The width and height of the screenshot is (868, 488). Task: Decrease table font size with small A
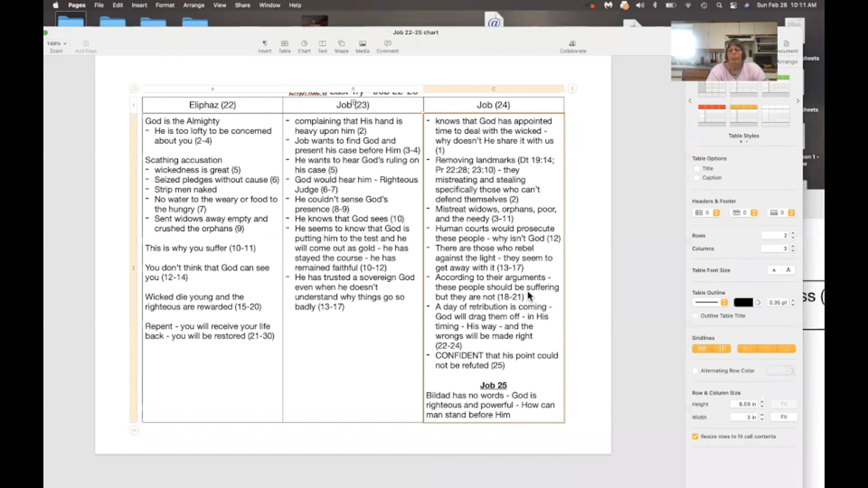[774, 270]
